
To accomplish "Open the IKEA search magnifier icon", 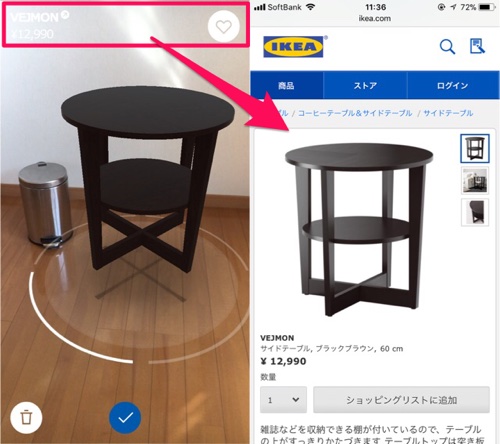I will 447,46.
